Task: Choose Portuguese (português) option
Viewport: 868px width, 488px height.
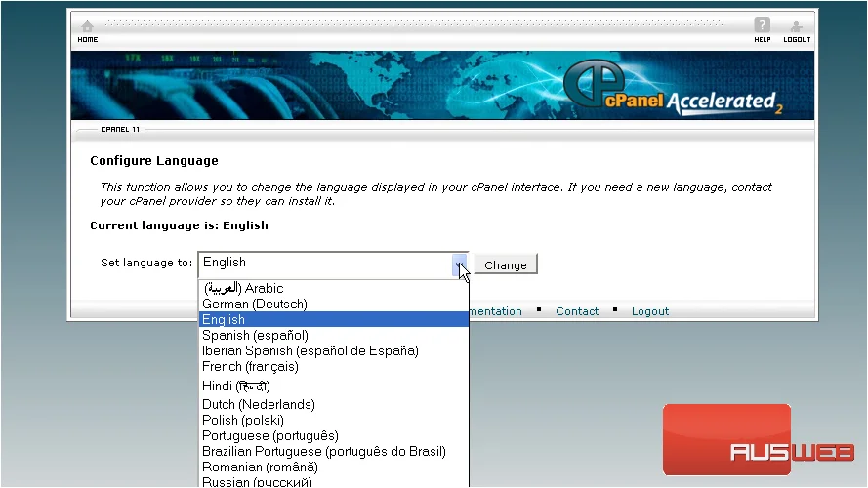Action: tap(334, 435)
